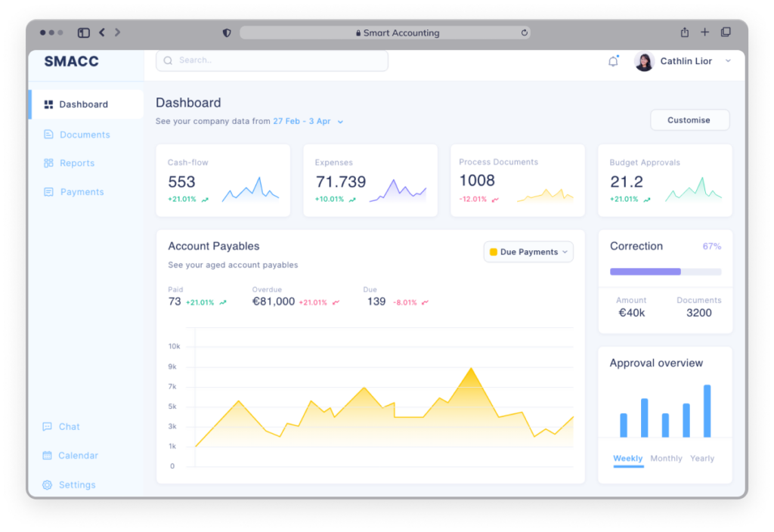Click the notification bell icon
Screen dimensions: 774x532
(613, 62)
